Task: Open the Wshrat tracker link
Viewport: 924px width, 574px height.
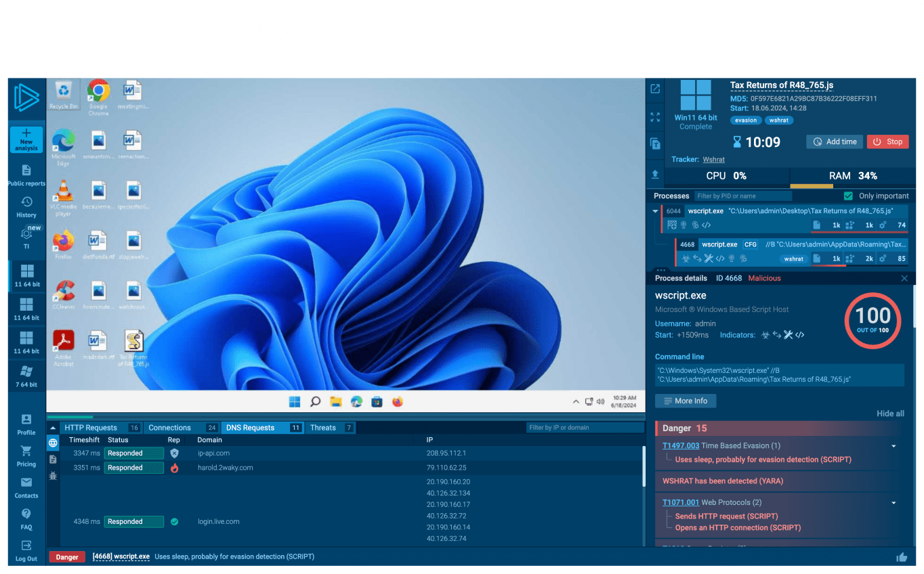Action: [x=713, y=160]
